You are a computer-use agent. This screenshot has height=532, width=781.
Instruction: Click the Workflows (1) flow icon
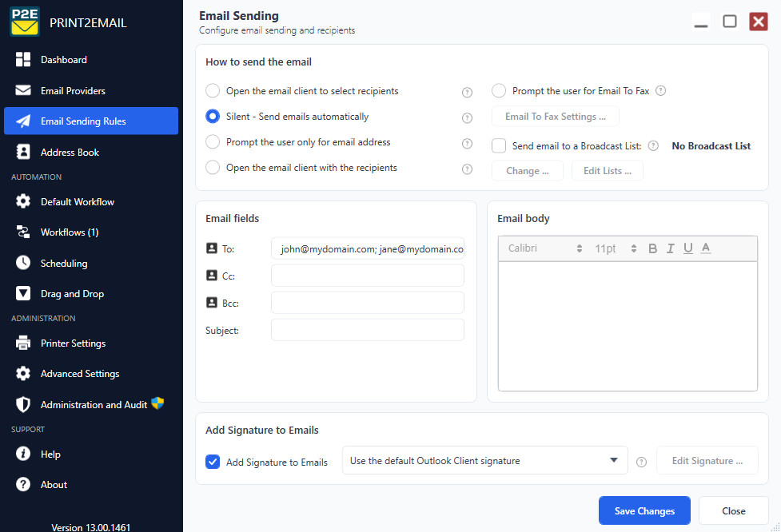(x=23, y=232)
